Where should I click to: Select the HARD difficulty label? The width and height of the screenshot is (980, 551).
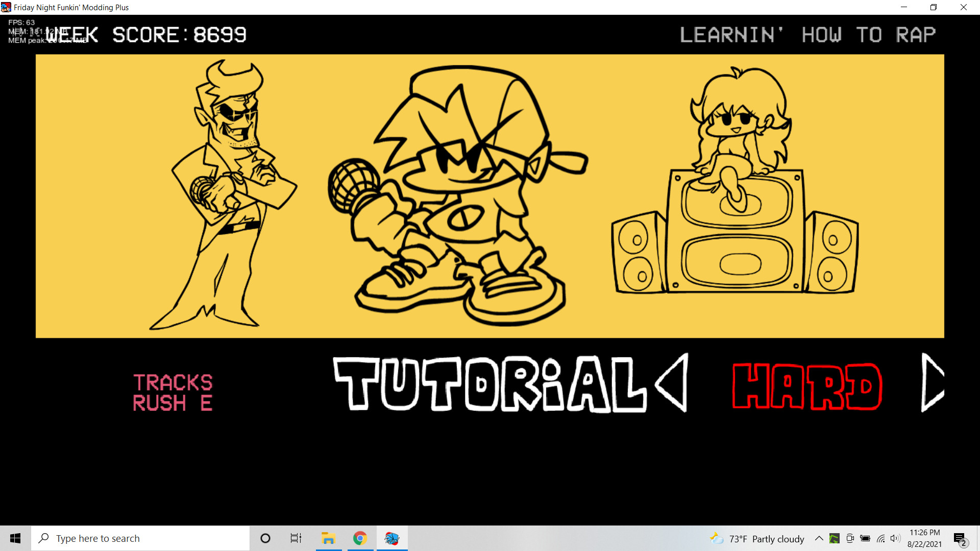[807, 386]
